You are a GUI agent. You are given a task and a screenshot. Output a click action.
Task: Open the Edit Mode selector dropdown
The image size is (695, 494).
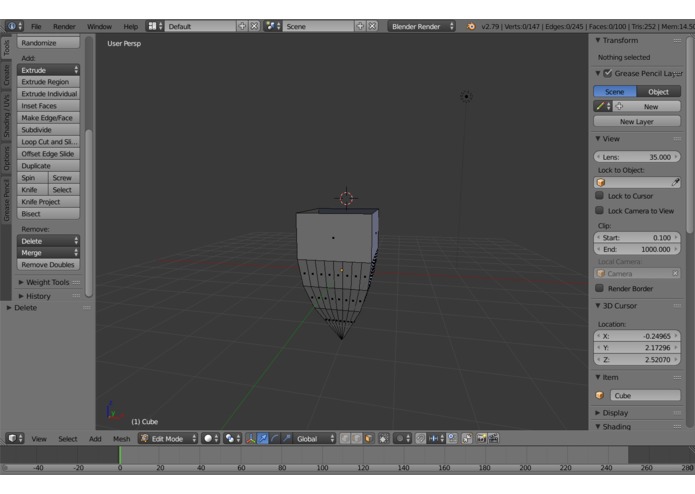[168, 438]
